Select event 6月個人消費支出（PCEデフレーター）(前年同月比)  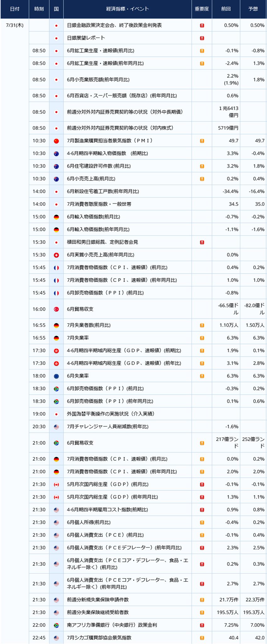click(x=124, y=548)
